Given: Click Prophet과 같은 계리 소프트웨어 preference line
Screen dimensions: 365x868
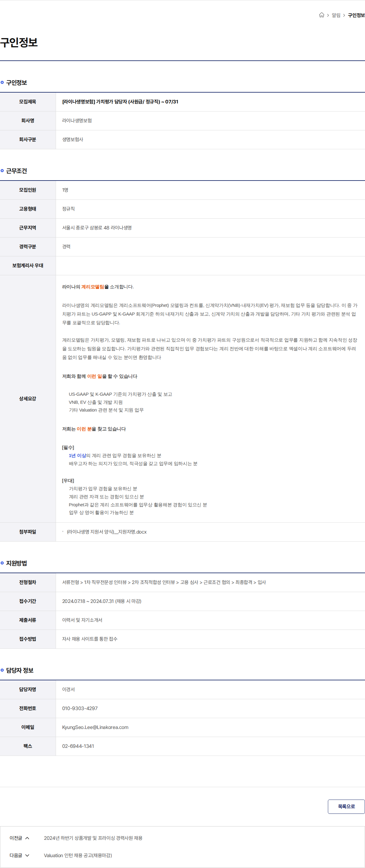Looking at the screenshot, I should click(x=138, y=505).
